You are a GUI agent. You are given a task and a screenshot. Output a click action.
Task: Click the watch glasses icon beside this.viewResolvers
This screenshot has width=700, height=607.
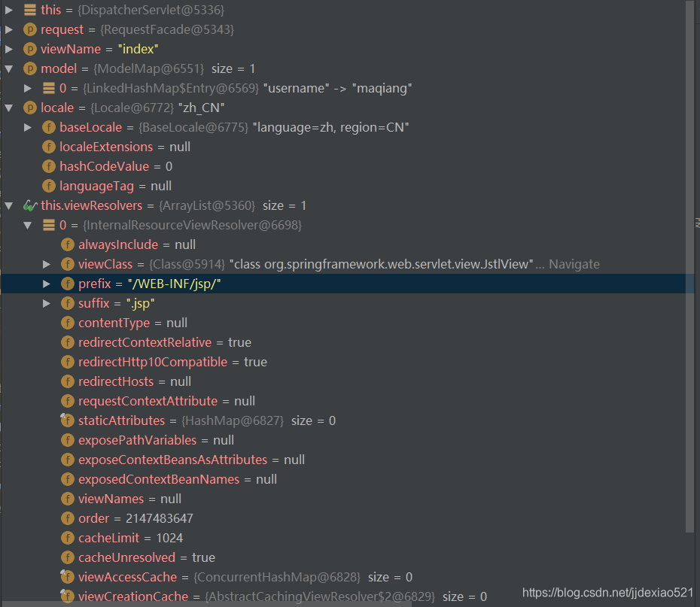coord(30,205)
